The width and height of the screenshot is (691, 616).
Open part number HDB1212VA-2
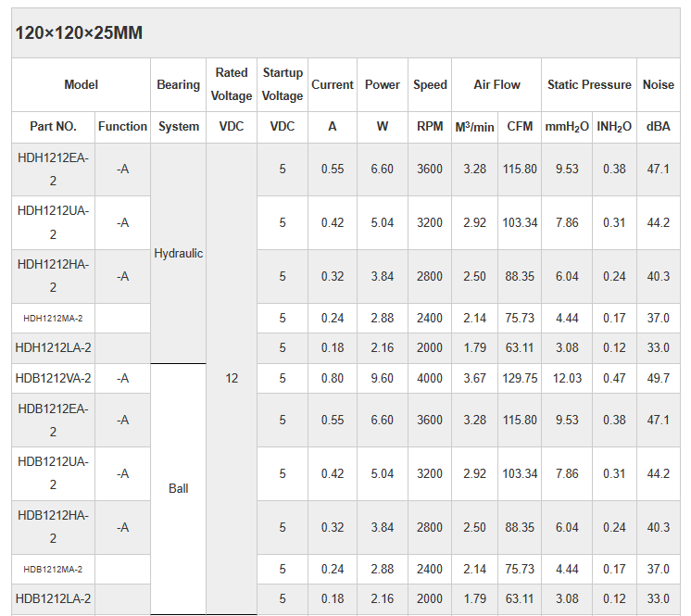pos(53,378)
